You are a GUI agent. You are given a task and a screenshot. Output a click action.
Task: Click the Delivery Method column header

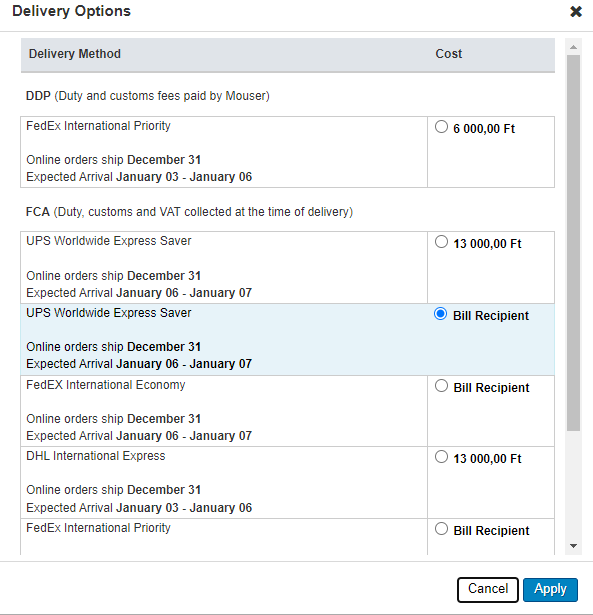(x=75, y=54)
